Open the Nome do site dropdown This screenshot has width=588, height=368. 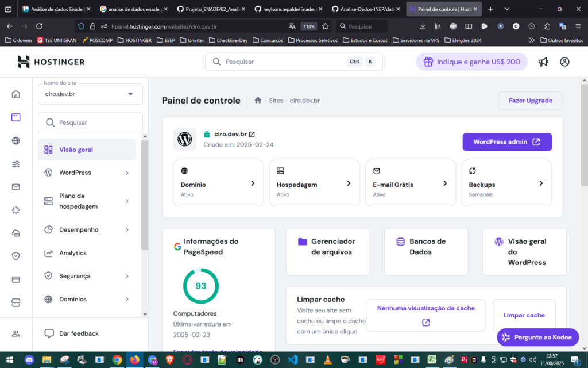[90, 94]
